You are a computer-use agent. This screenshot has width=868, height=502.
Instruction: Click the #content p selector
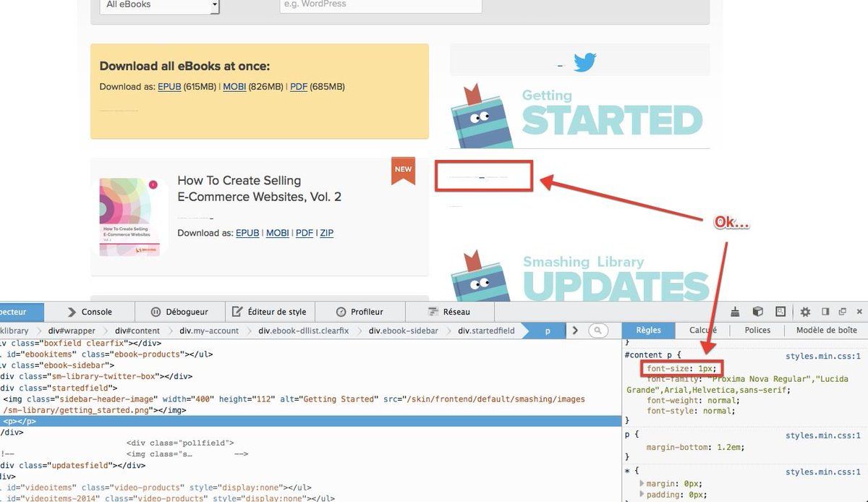click(648, 355)
